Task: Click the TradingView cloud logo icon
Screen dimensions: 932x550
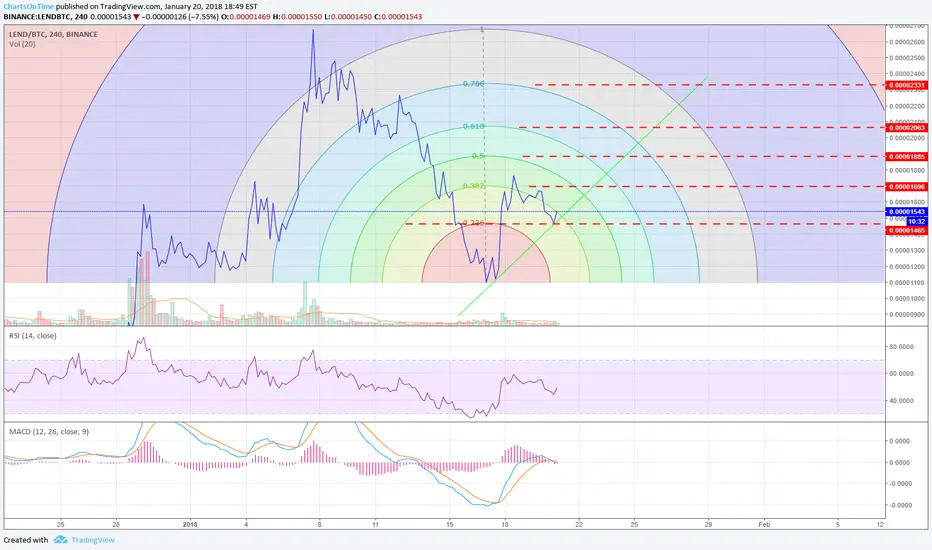Action: pos(60,540)
